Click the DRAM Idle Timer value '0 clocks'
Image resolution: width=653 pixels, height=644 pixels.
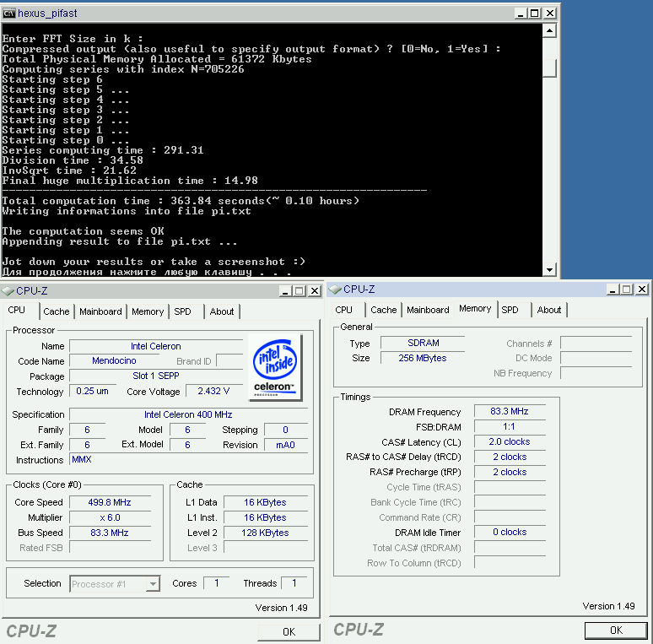pos(510,533)
